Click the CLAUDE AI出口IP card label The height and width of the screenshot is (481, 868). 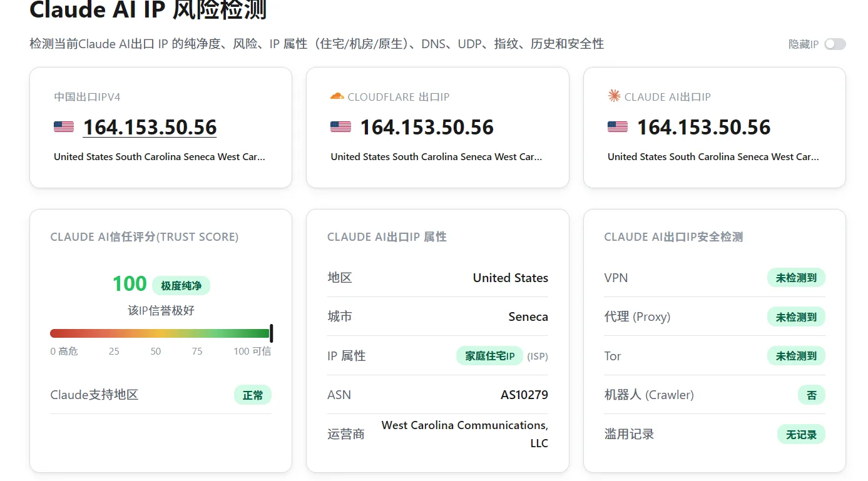[668, 97]
